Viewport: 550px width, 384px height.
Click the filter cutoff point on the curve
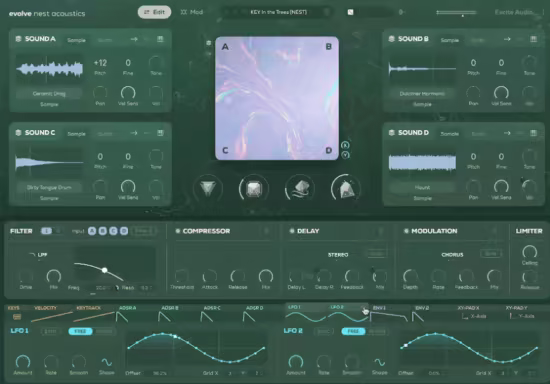tap(105, 270)
